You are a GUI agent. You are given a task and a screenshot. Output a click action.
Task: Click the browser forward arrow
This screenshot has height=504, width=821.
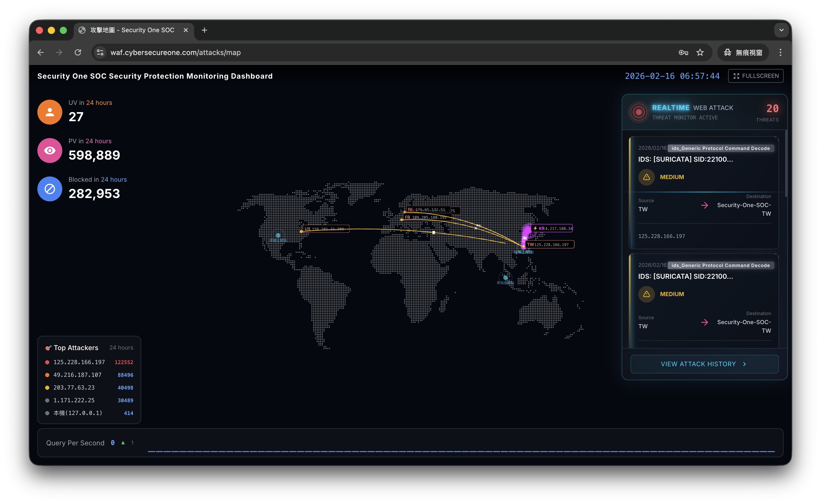(x=59, y=52)
